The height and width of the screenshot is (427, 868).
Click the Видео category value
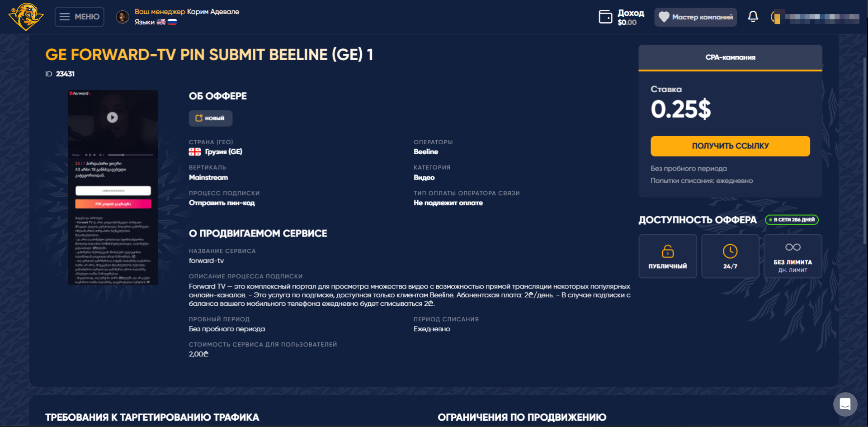click(x=424, y=177)
